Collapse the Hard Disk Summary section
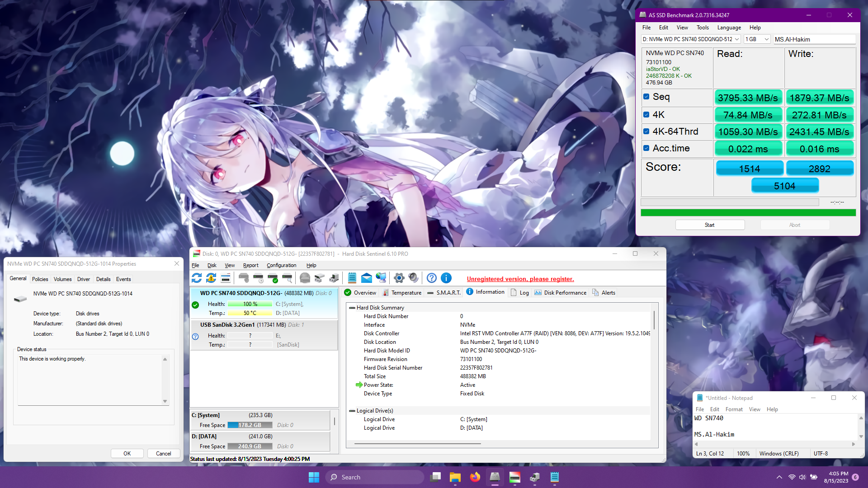Image resolution: width=868 pixels, height=488 pixels. click(352, 308)
